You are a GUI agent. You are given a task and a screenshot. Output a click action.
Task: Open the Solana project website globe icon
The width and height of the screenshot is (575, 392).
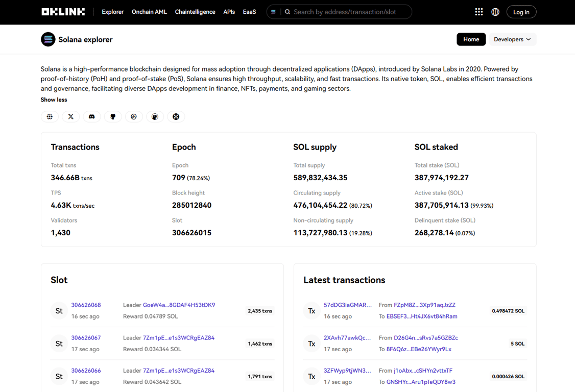click(x=50, y=116)
